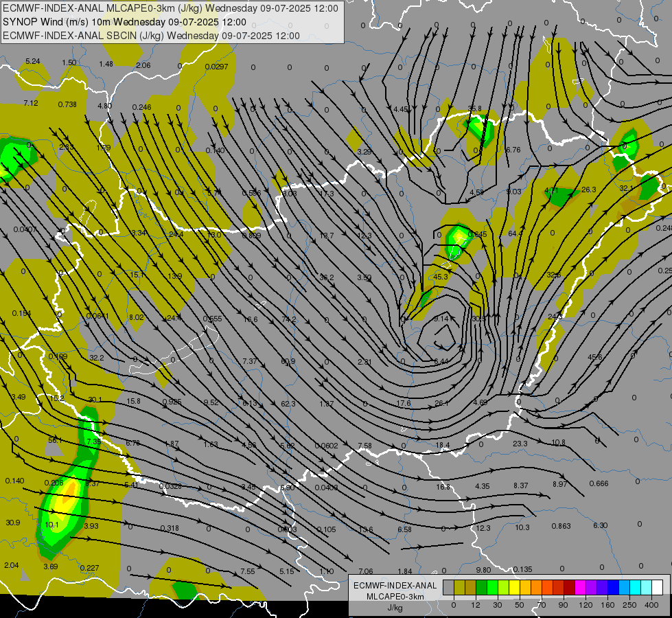Click the cyan swatch in the legend
Viewport: 672px width, 618px height.
tap(635, 587)
